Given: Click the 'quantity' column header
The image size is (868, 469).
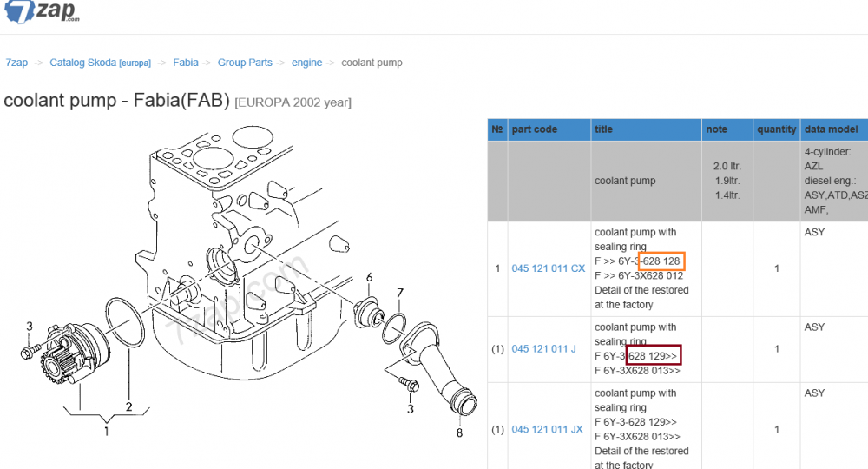Looking at the screenshot, I should coord(776,129).
